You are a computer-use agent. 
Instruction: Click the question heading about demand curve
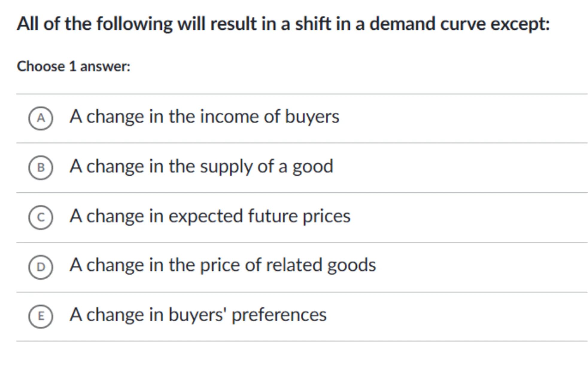[283, 24]
